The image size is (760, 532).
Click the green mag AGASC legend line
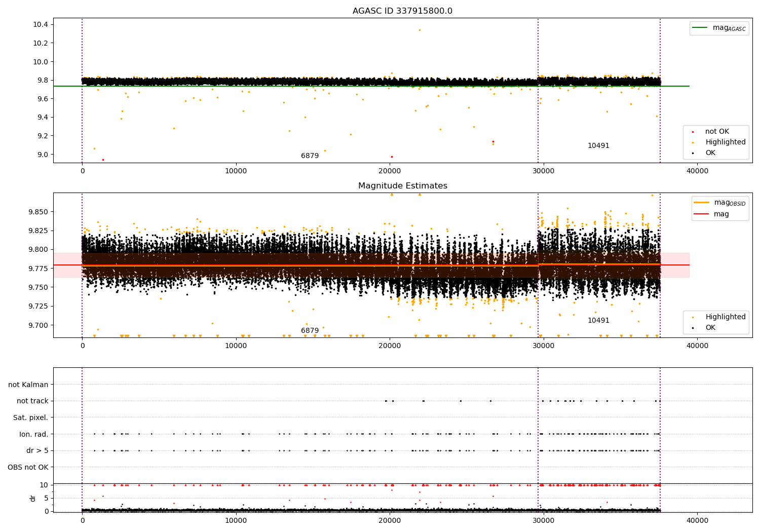click(x=700, y=28)
